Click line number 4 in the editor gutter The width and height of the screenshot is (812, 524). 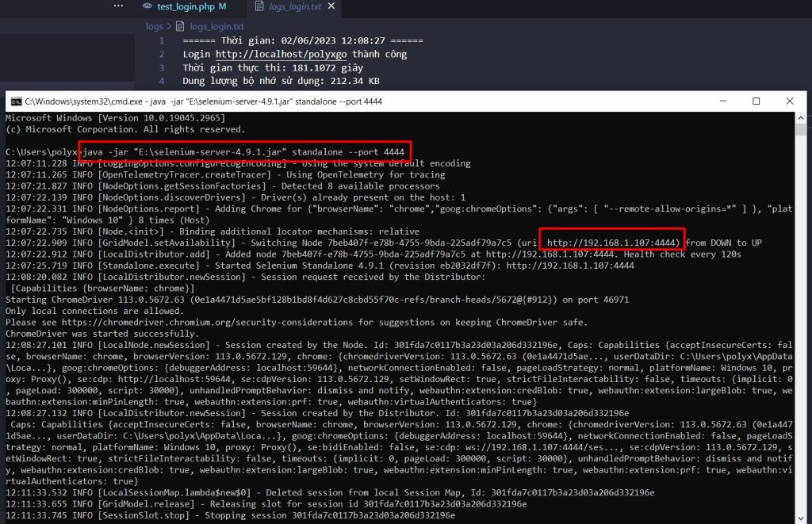pyautogui.click(x=162, y=81)
